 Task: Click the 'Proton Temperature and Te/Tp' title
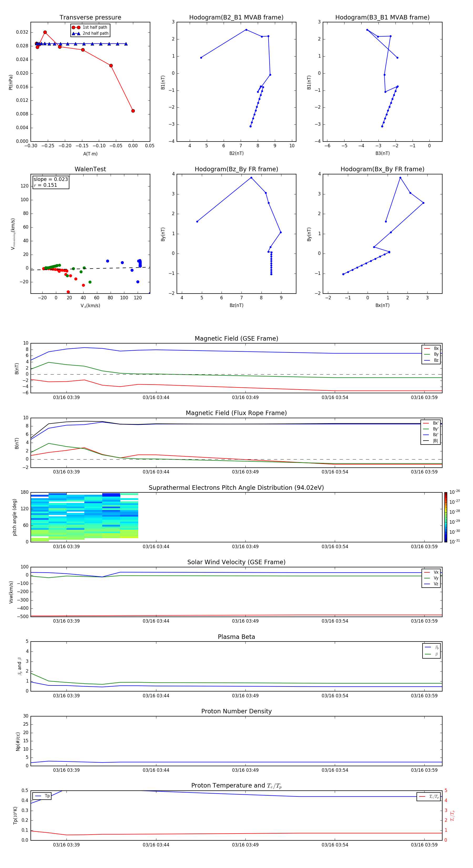tap(236, 785)
